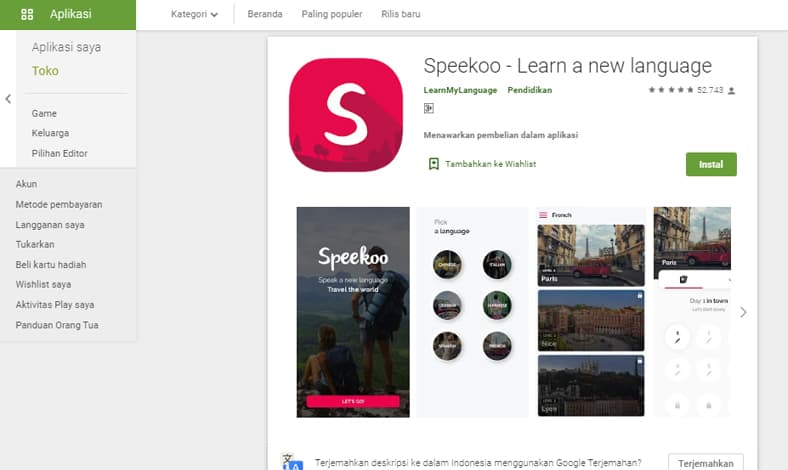Click Tukarkan link
The width and height of the screenshot is (788, 470).
(x=35, y=244)
